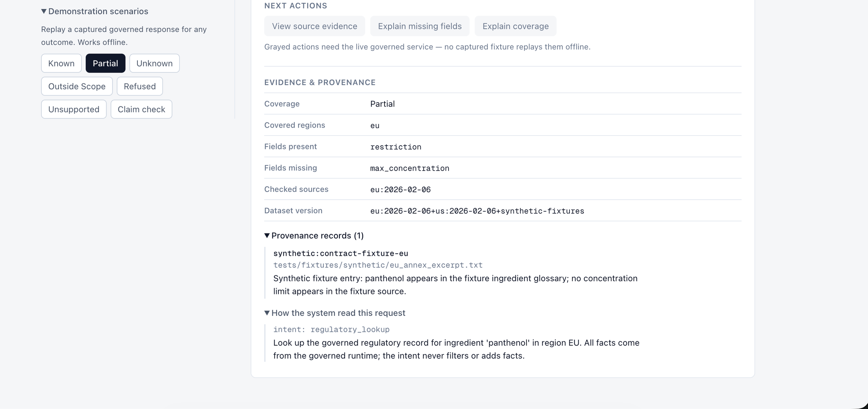Click the Checked sources eu:2026-02-06 value
The height and width of the screenshot is (409, 868).
[400, 189]
